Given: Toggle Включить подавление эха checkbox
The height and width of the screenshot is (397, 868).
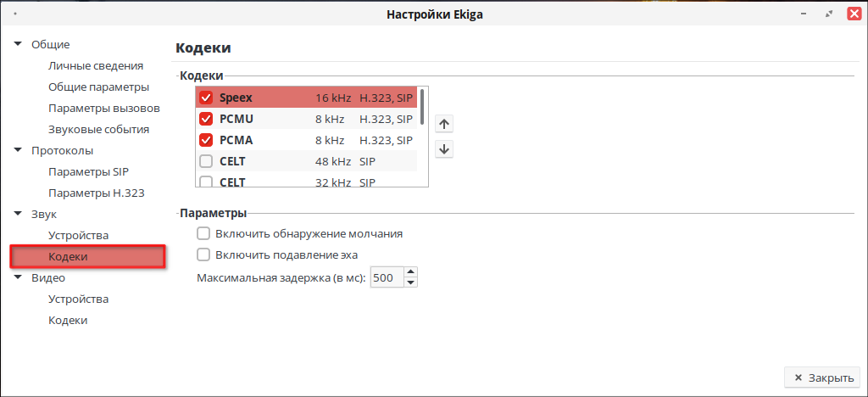Looking at the screenshot, I should [x=203, y=254].
